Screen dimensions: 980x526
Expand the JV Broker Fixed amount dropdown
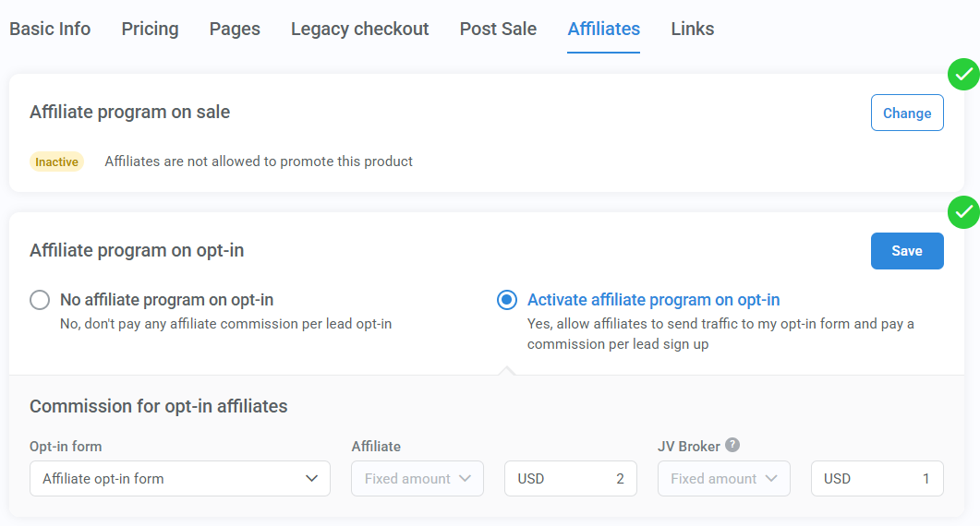[724, 479]
